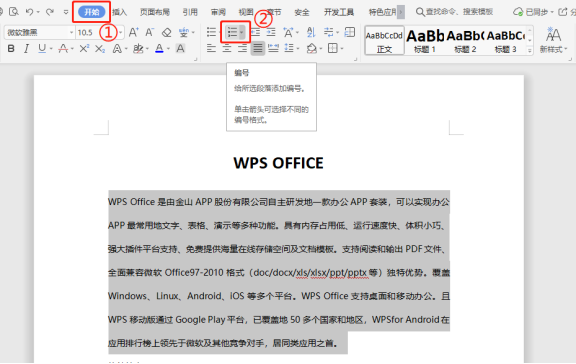The width and height of the screenshot is (576, 364).
Task: Open the phonetic guide (拼音) icon
Action: pyautogui.click(x=184, y=32)
